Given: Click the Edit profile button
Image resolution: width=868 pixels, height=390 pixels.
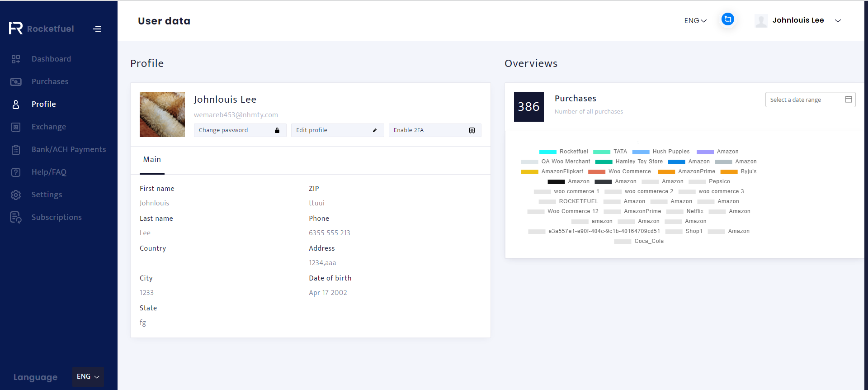Looking at the screenshot, I should (337, 130).
